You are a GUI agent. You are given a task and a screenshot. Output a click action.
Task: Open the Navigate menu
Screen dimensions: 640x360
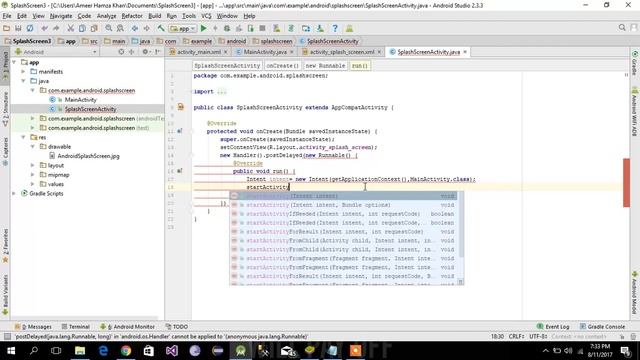click(x=61, y=16)
